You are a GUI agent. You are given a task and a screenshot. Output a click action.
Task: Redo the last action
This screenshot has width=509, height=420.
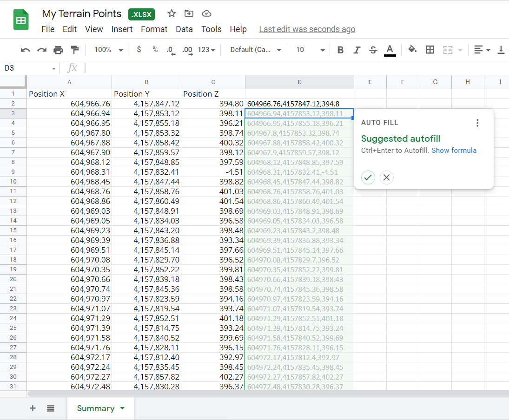pyautogui.click(x=41, y=50)
